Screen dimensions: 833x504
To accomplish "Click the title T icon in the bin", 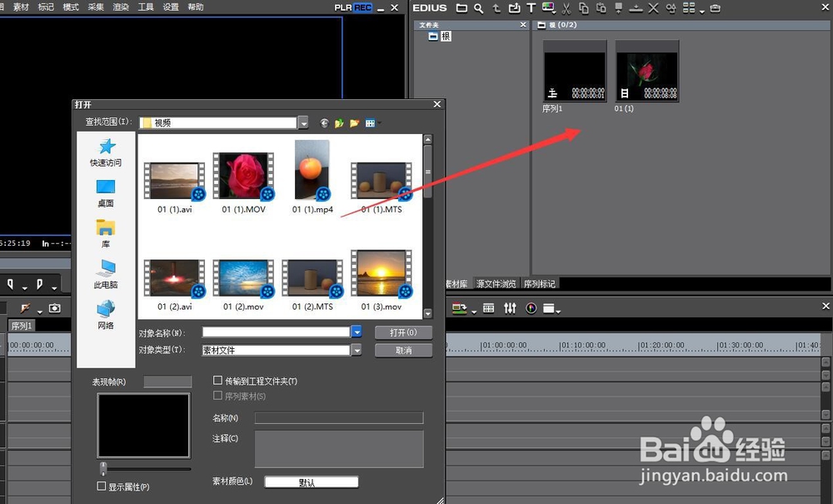I will point(531,8).
